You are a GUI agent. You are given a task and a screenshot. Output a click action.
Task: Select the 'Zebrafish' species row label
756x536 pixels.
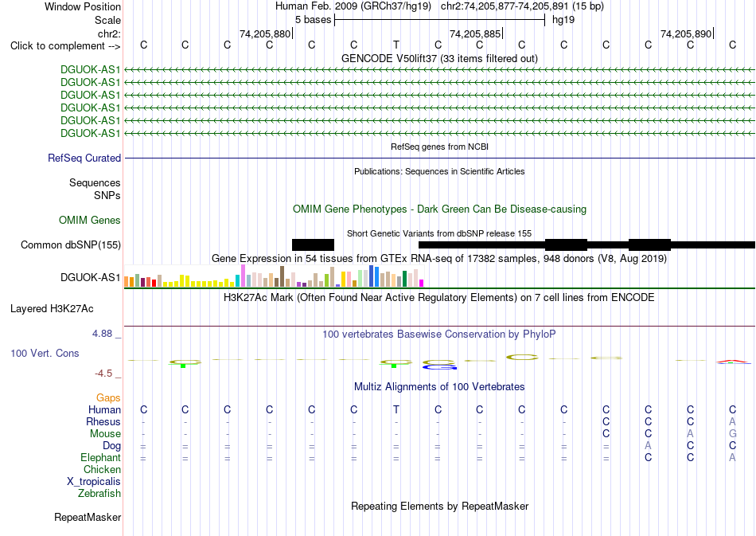pyautogui.click(x=99, y=493)
